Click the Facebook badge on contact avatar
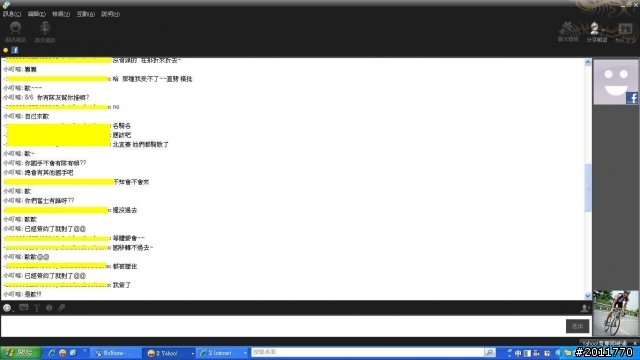640x360 pixels. [632, 98]
